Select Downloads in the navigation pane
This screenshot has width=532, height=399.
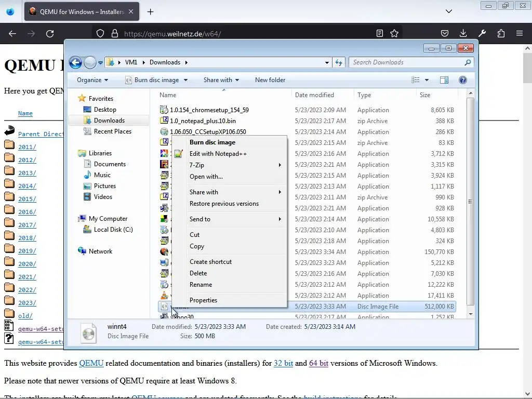click(x=109, y=121)
